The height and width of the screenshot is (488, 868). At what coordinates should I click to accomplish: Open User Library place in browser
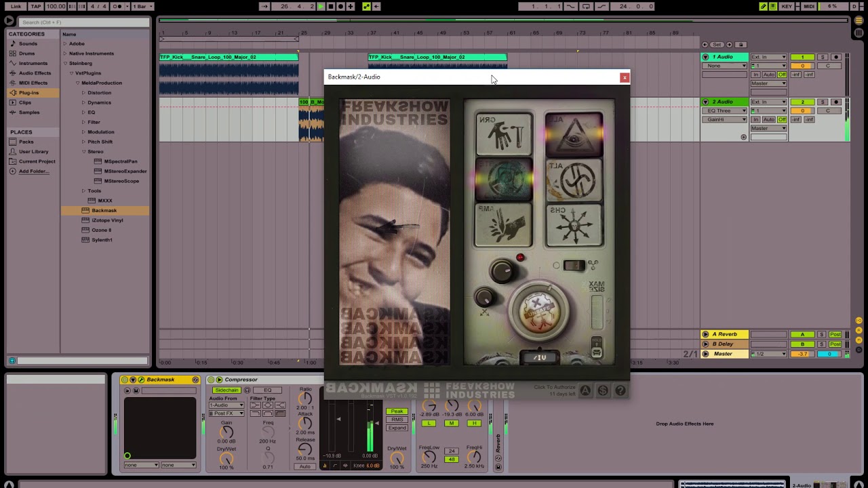coord(33,151)
